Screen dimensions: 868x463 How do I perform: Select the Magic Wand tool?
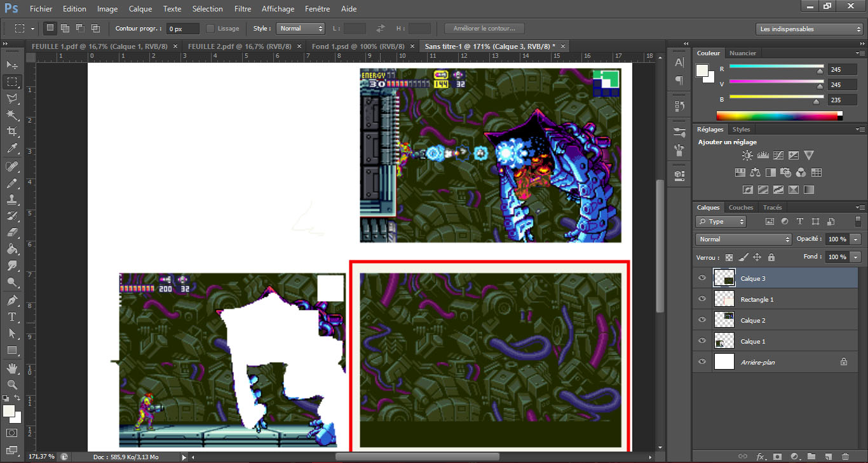(x=12, y=115)
